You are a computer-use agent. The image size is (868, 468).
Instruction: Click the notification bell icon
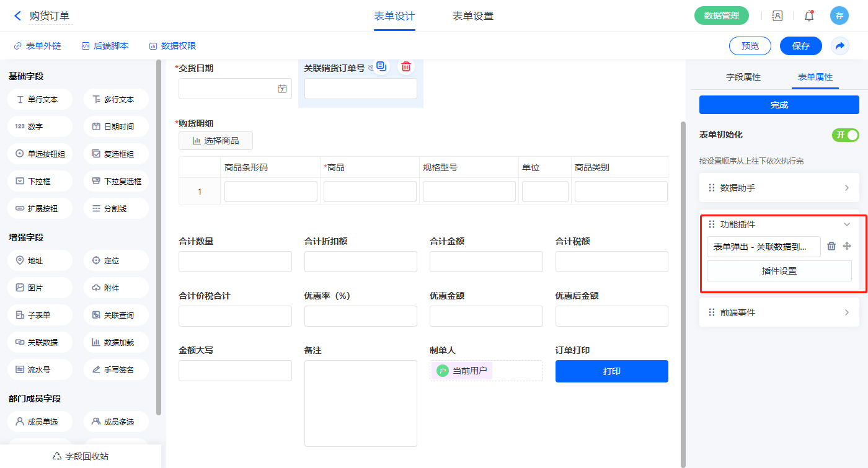pos(808,16)
